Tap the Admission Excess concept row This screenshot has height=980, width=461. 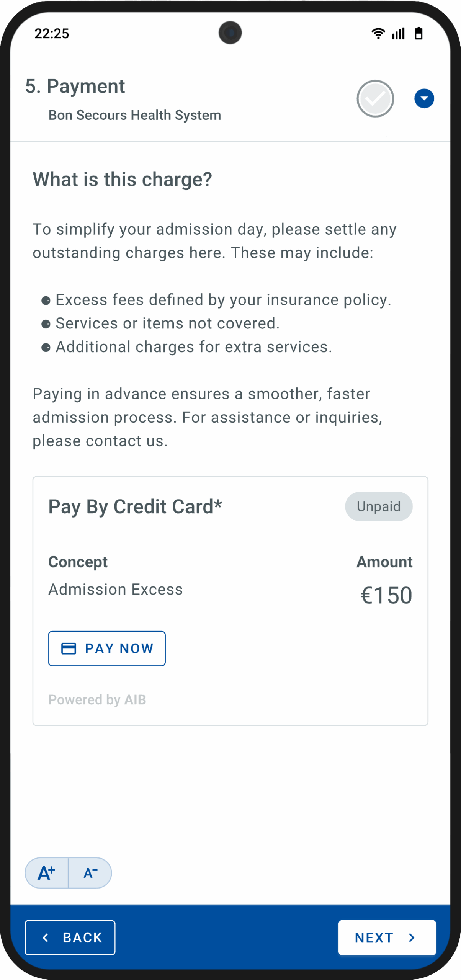coord(116,590)
